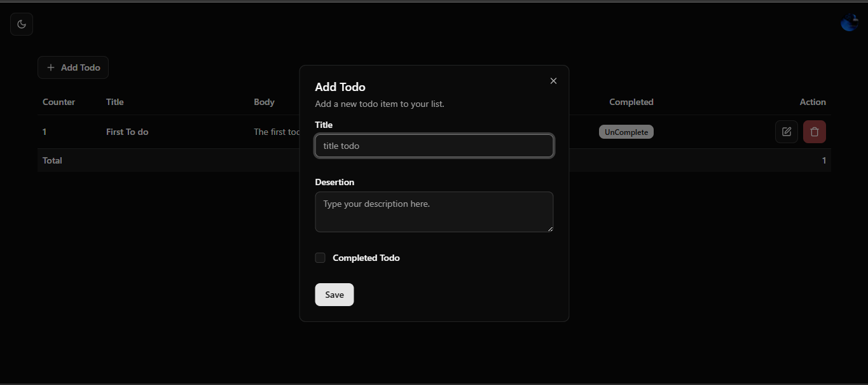868x385 pixels.
Task: Click the description textarea resize handle
Action: click(550, 229)
